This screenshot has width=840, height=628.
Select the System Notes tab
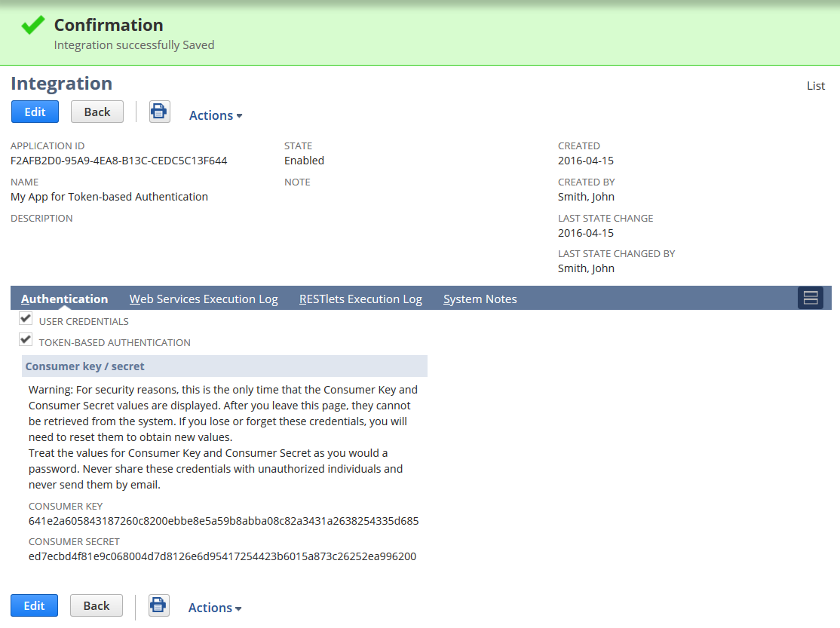point(480,299)
